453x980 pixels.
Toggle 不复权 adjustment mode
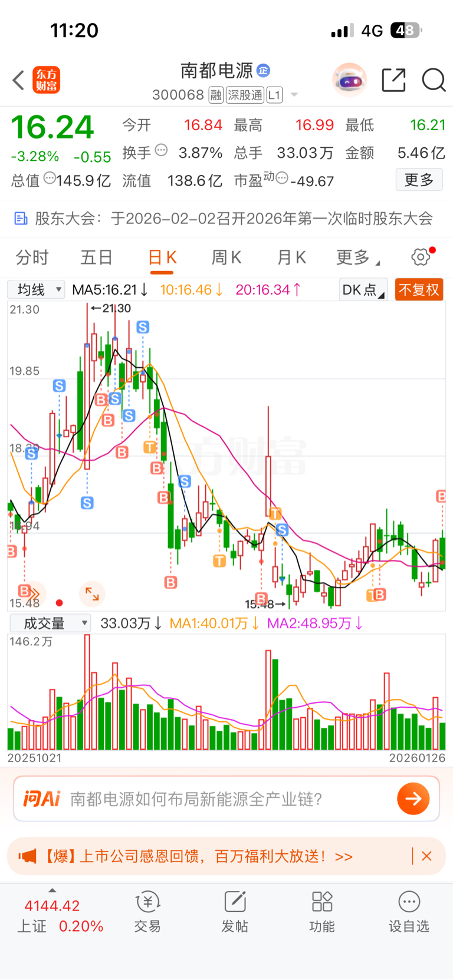419,289
